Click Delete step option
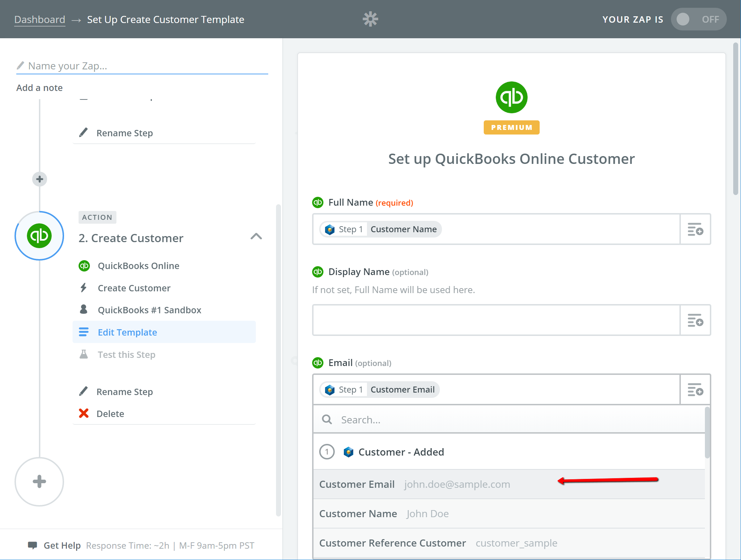The width and height of the screenshot is (741, 560). coord(110,414)
